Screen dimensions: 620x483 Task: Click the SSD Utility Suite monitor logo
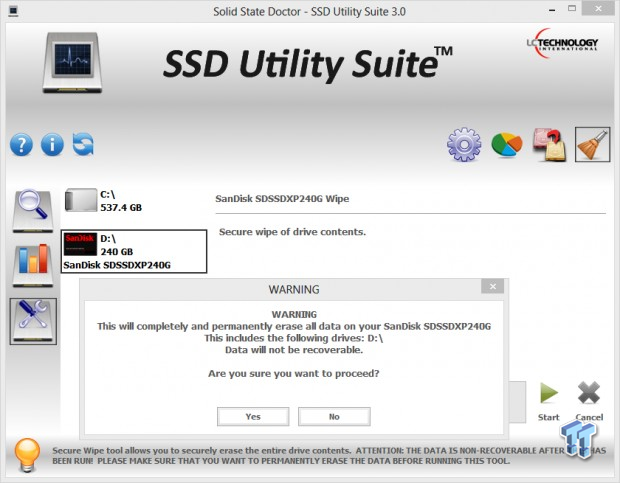(x=72, y=63)
